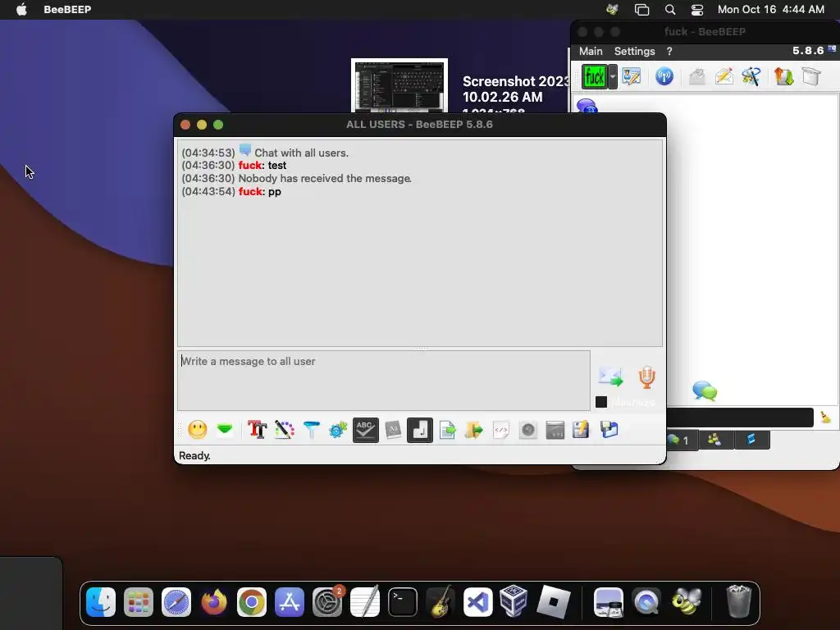Viewport: 840px width, 630px height.
Task: Click the green user status avatar button
Action: [x=595, y=76]
